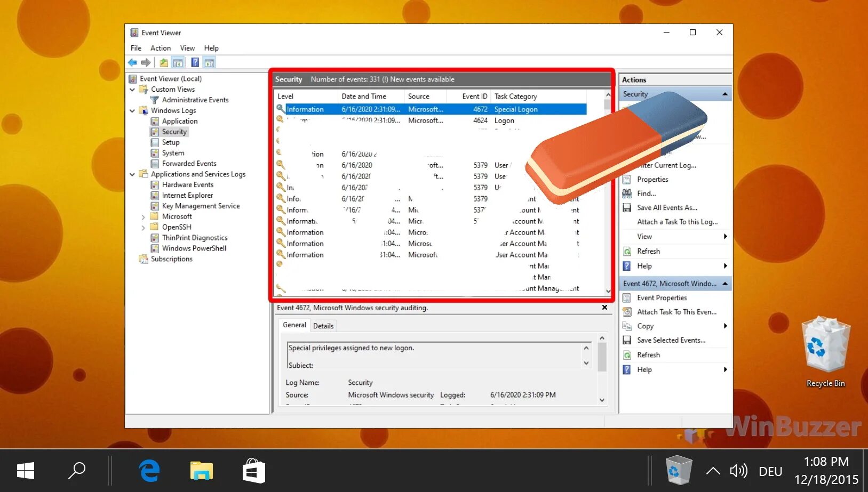Open the Windows Start menu
The height and width of the screenshot is (492, 868).
pos(26,471)
